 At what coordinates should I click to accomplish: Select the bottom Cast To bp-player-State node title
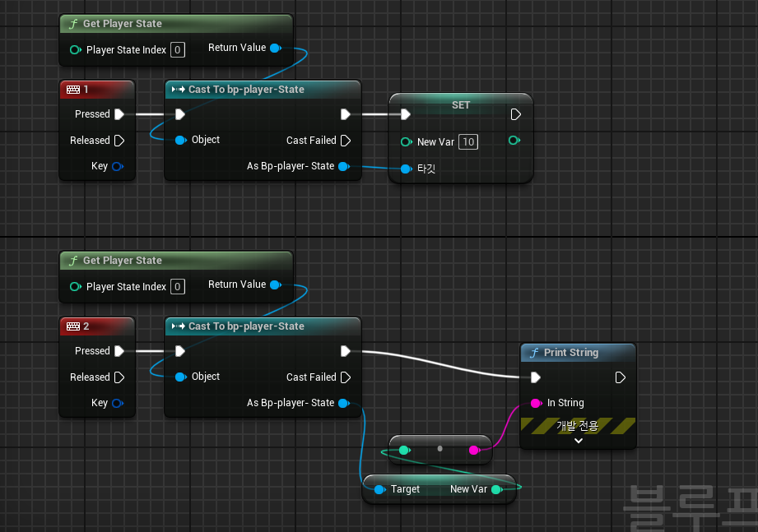click(x=246, y=326)
